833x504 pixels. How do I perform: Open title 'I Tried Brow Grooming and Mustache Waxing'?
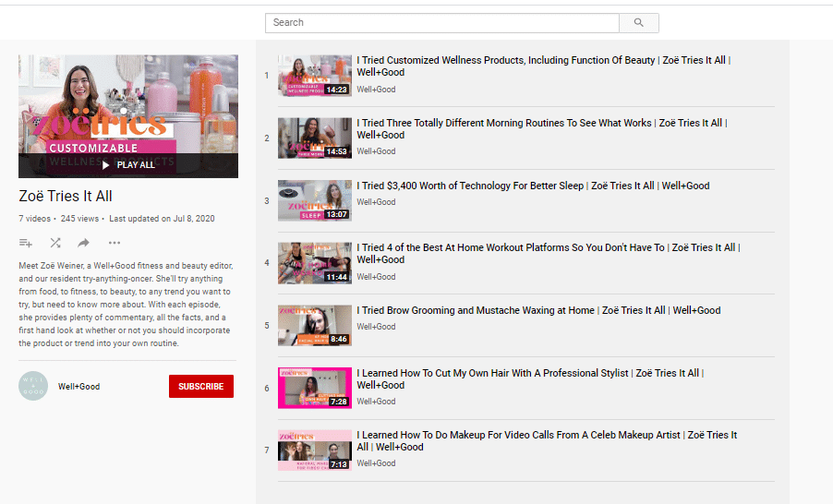[538, 311]
